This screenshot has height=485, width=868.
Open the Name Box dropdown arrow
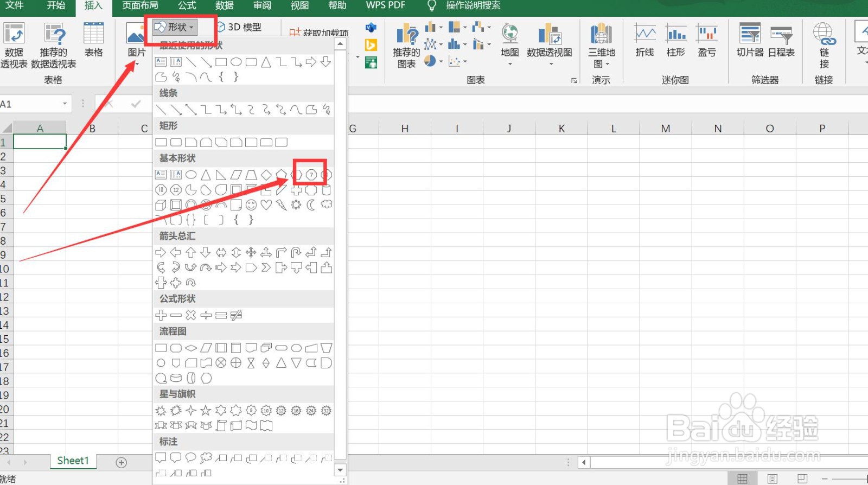tap(65, 104)
